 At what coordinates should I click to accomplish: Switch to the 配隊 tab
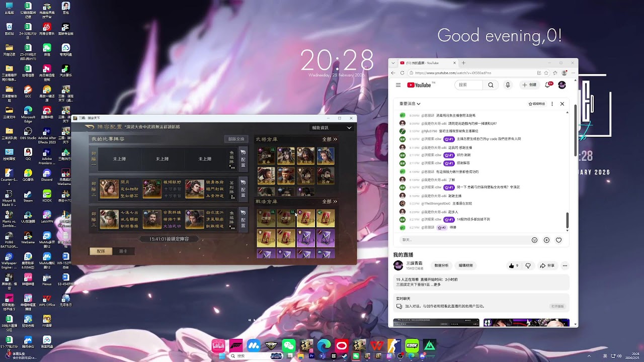(101, 251)
